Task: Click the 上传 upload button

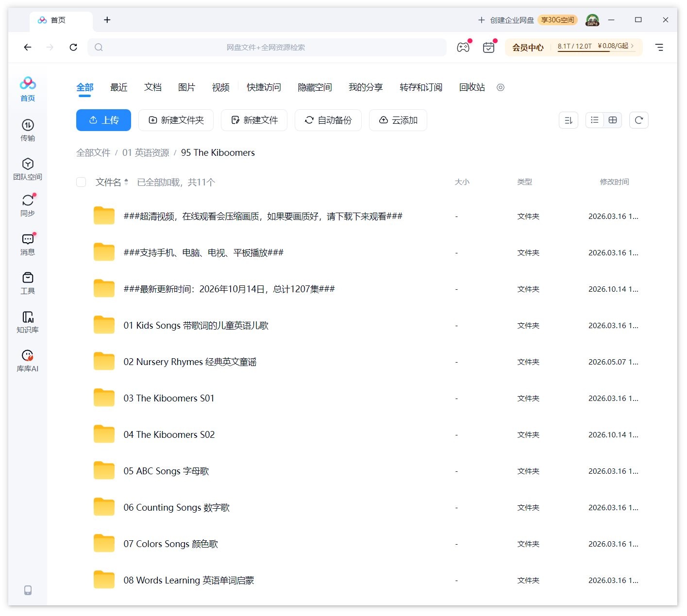Action: coord(103,120)
